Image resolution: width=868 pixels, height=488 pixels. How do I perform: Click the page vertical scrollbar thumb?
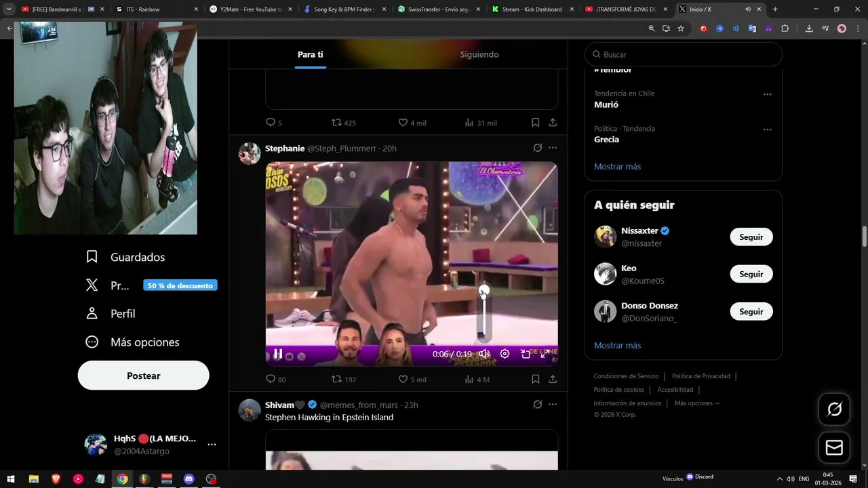tap(865, 237)
